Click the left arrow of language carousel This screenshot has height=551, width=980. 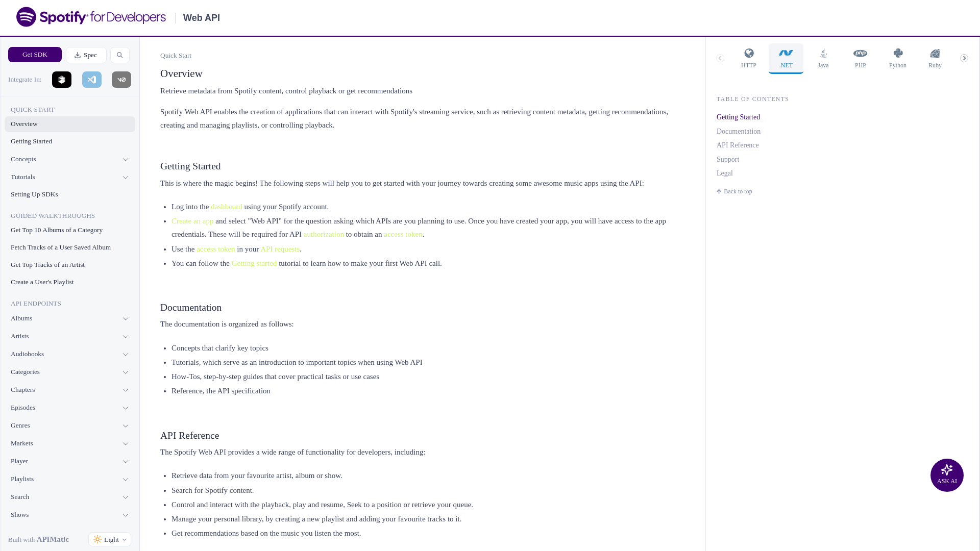(720, 58)
